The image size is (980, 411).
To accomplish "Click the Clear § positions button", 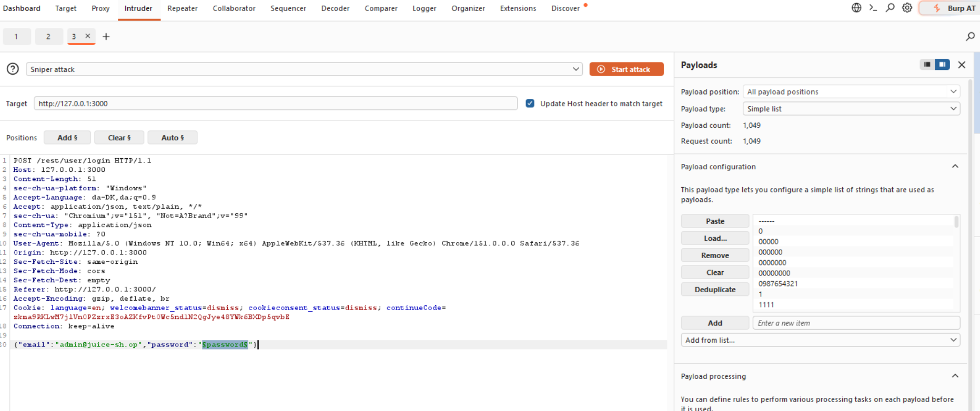I will tap(119, 138).
